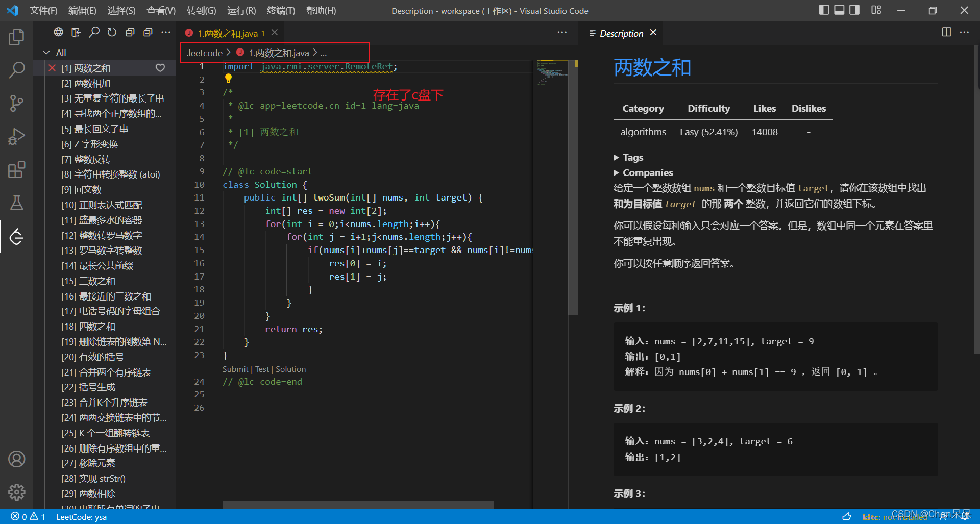This screenshot has width=980, height=524.
Task: Open Description panel more actions ellipsis
Action: coord(964,32)
